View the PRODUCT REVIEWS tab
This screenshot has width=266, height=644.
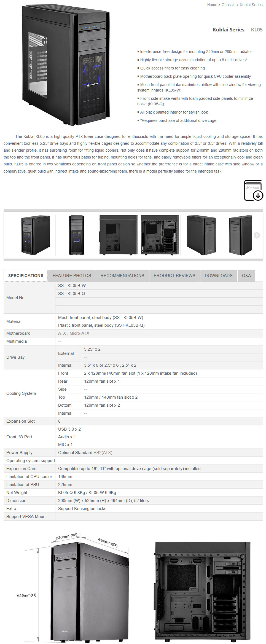tap(174, 276)
